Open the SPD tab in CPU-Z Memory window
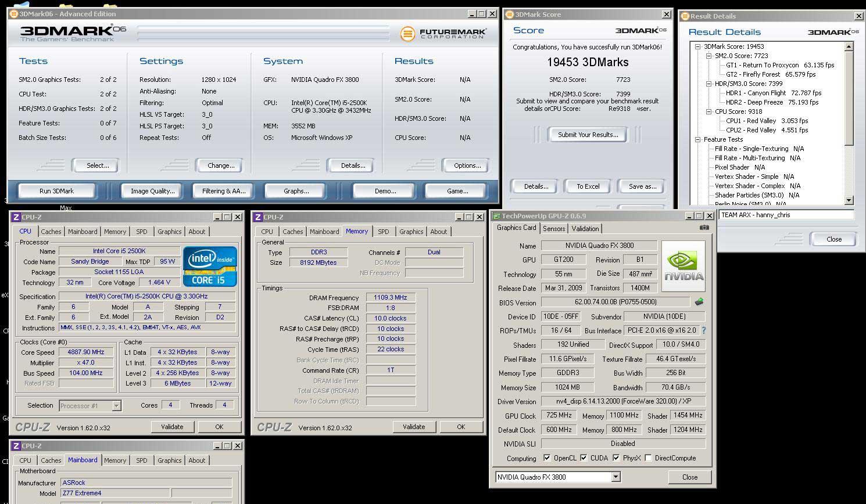The width and height of the screenshot is (866, 504). 384,231
